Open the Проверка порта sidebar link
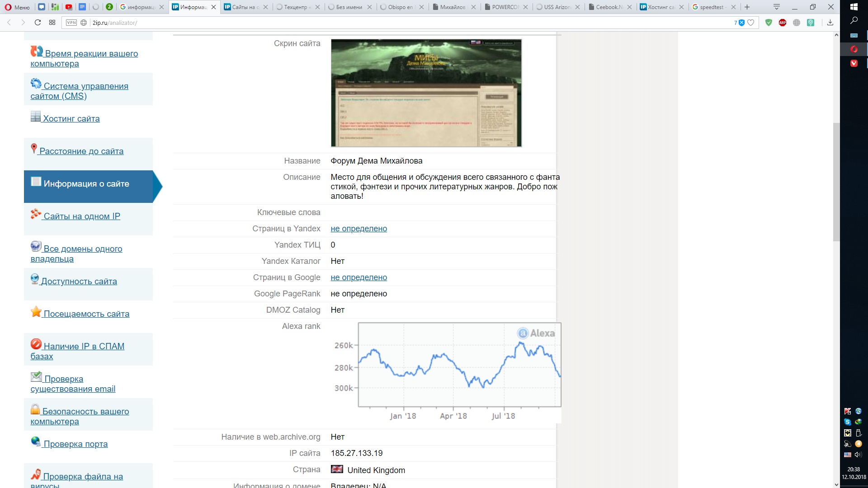868x488 pixels. (x=75, y=444)
